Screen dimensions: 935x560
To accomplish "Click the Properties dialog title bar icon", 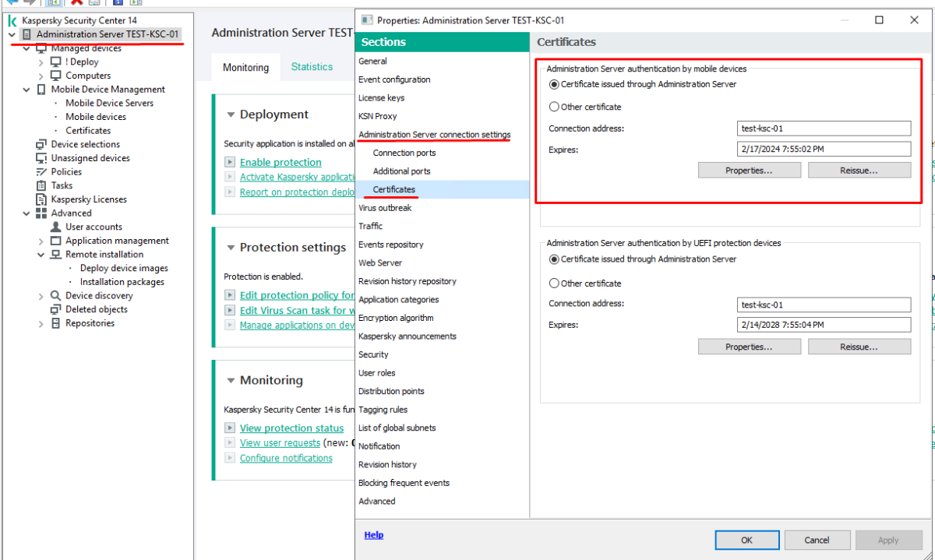I will pyautogui.click(x=368, y=20).
